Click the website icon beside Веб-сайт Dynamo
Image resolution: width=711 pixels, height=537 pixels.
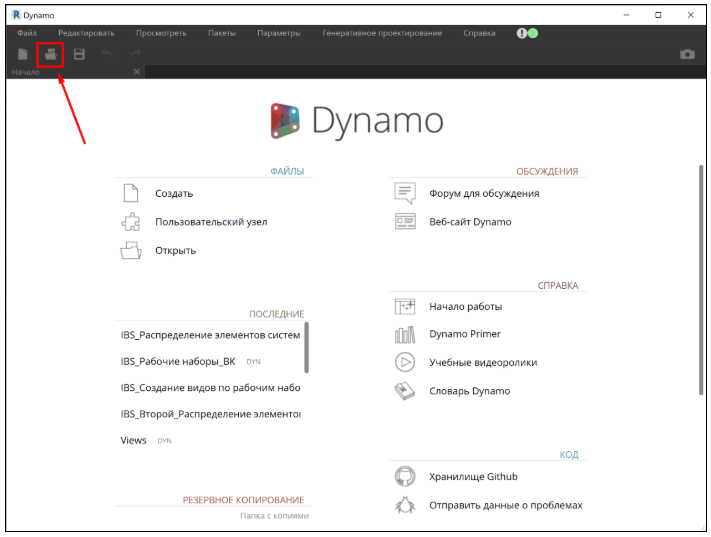coord(405,222)
